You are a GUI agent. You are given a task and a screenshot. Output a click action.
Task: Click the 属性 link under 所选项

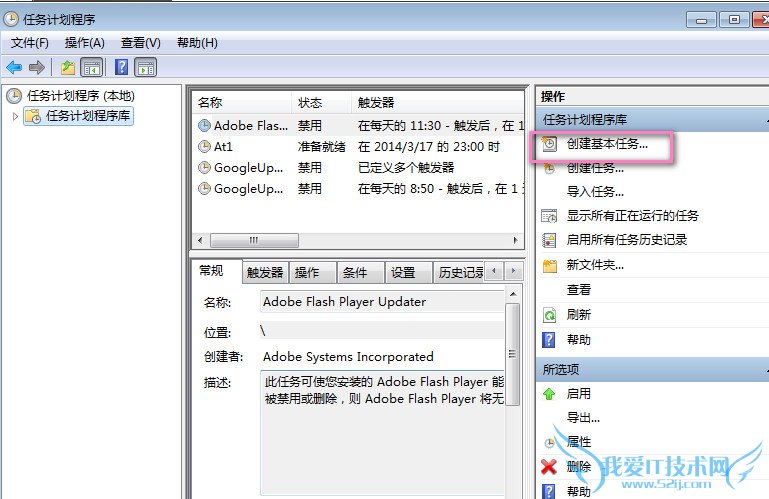[579, 442]
